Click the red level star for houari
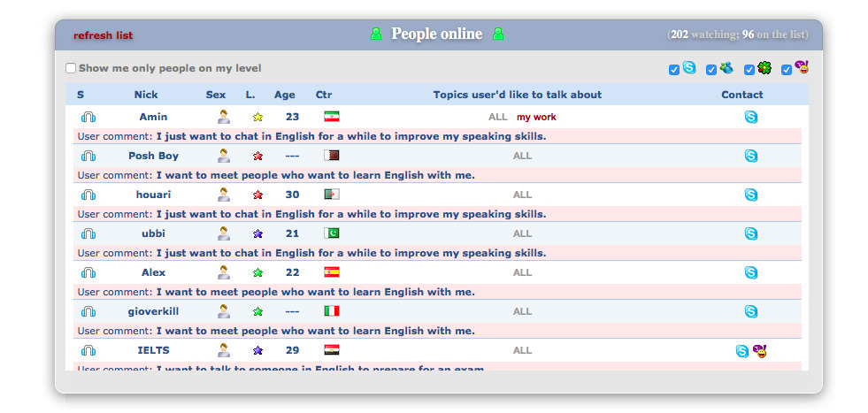868x413 pixels. point(257,195)
